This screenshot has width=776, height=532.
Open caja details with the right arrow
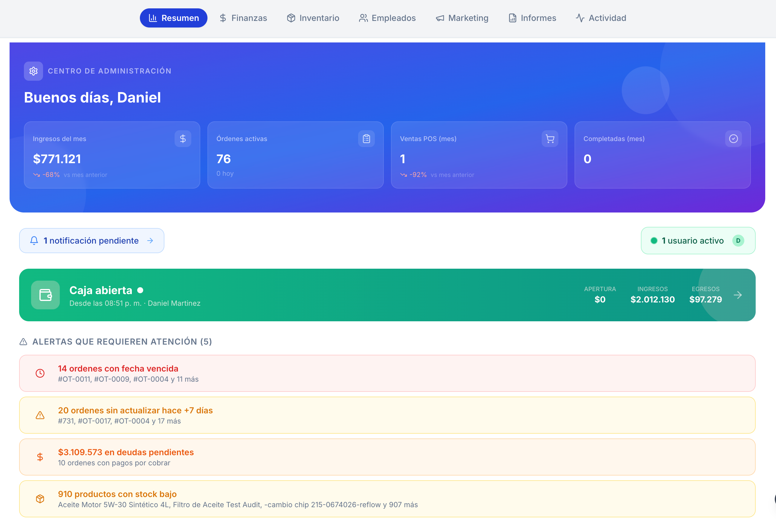(x=738, y=295)
